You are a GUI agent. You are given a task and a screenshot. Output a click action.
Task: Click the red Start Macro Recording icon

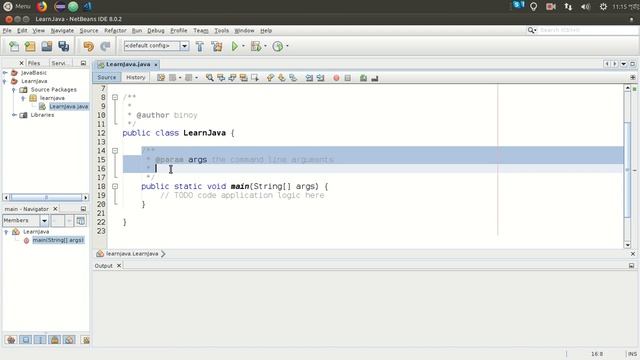[336, 78]
